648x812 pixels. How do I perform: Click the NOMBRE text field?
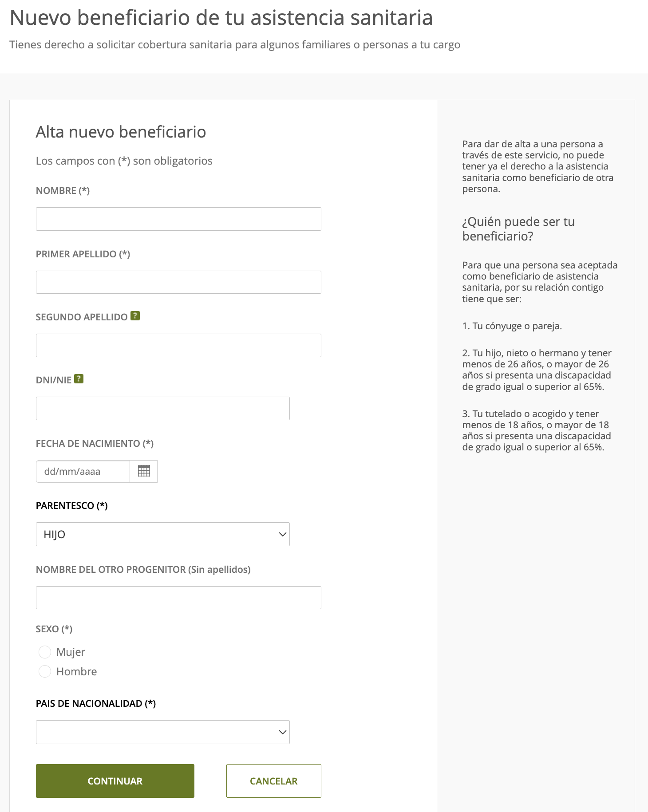coord(178,219)
